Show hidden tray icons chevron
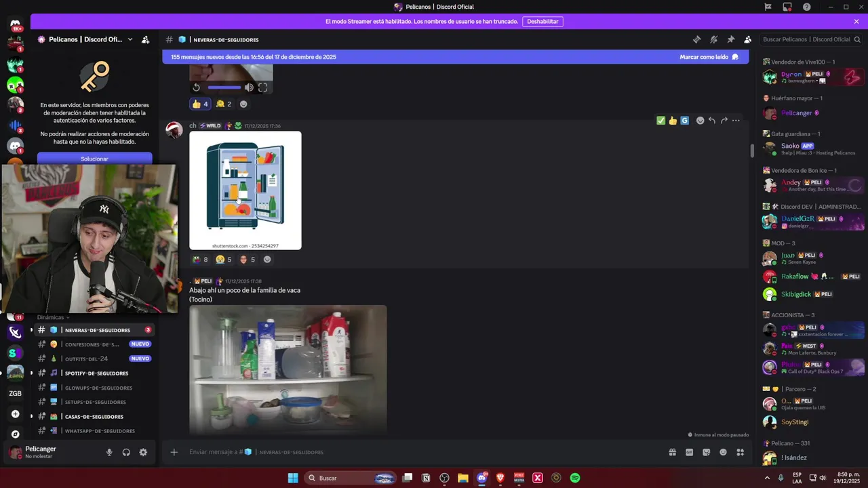Viewport: 868px width, 488px height. pyautogui.click(x=768, y=478)
